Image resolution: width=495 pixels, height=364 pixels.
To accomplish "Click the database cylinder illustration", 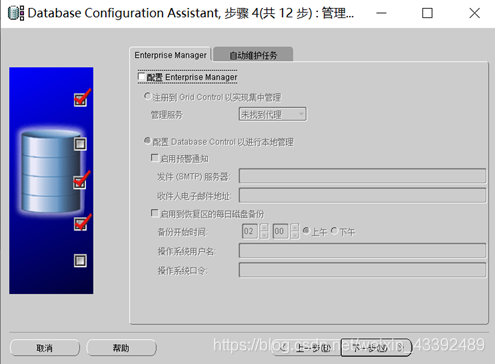I will pyautogui.click(x=51, y=172).
